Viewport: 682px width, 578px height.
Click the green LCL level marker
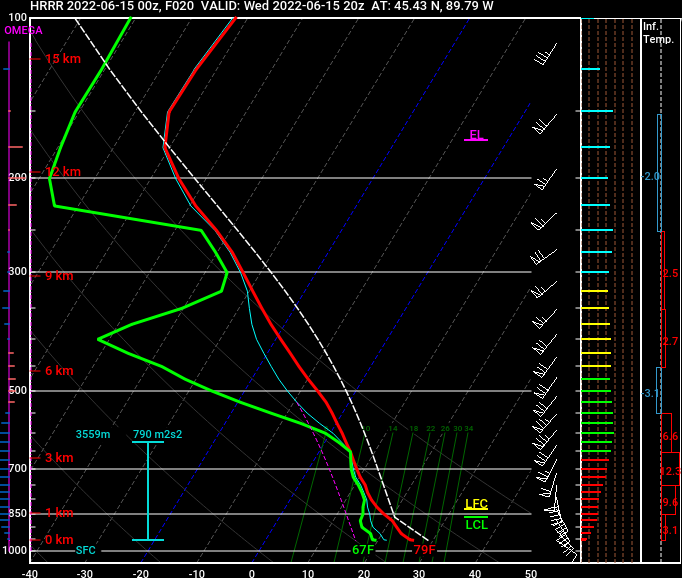point(476,524)
